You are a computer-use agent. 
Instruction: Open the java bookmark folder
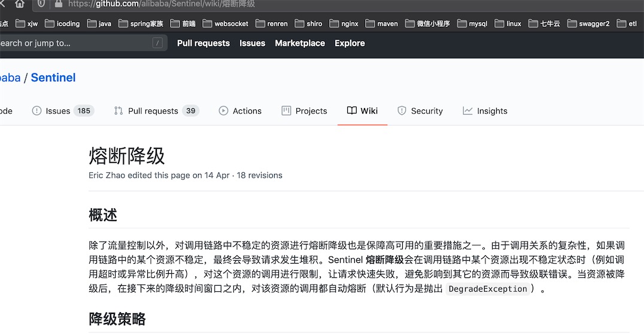tap(99, 23)
